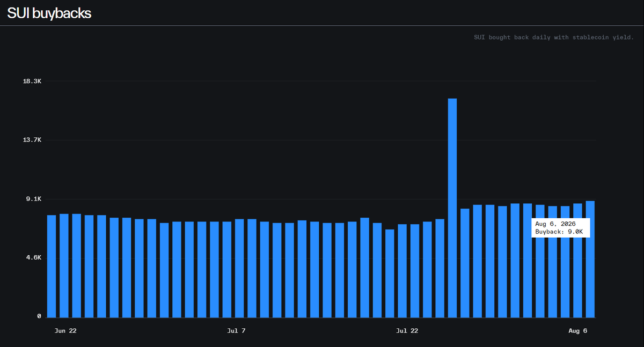Click the 0 y-axis label

pyautogui.click(x=39, y=316)
